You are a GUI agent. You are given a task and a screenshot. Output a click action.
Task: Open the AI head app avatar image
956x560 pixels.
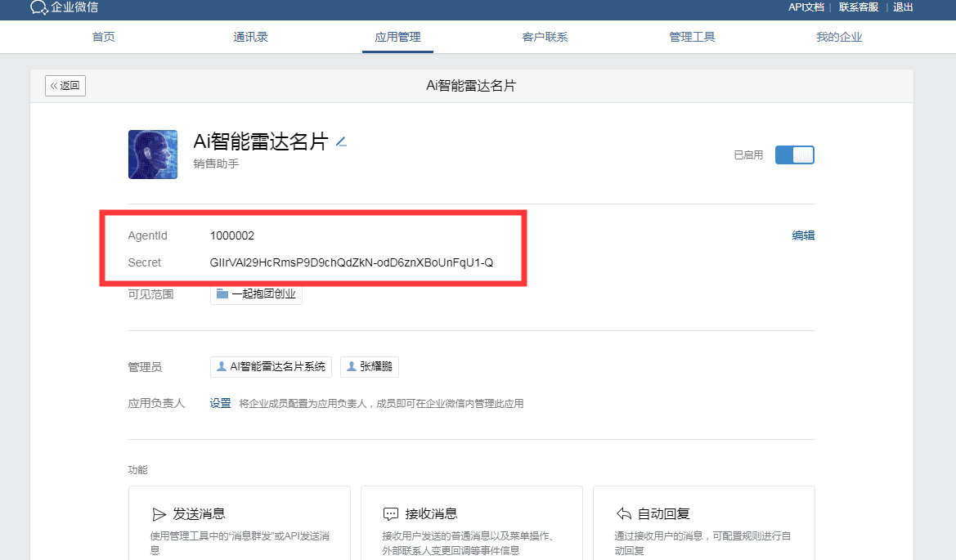153,155
